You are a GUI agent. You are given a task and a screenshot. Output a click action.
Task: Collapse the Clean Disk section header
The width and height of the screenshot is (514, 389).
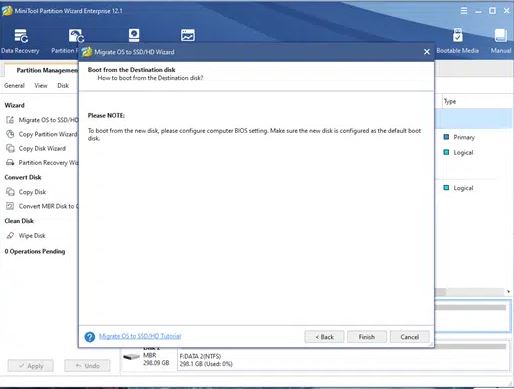(19, 221)
